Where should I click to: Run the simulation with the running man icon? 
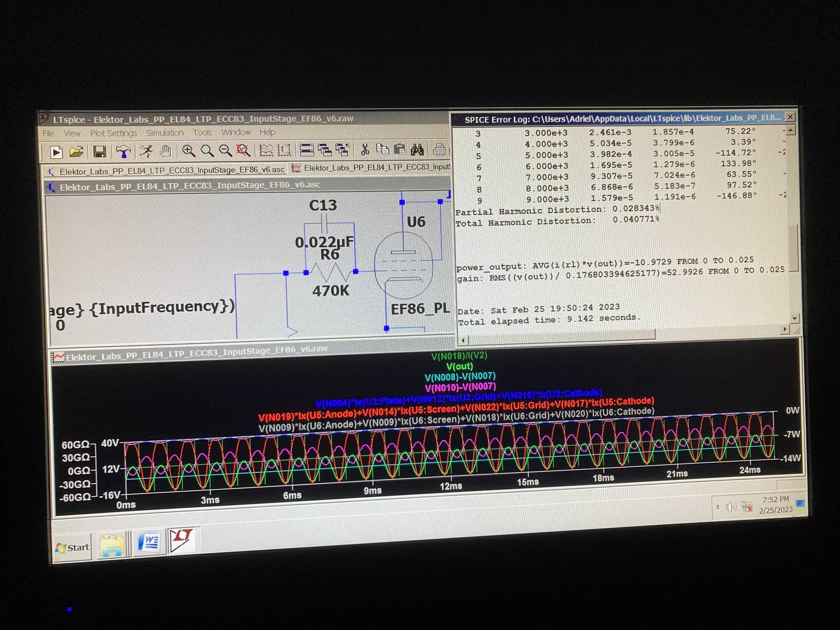[x=146, y=151]
